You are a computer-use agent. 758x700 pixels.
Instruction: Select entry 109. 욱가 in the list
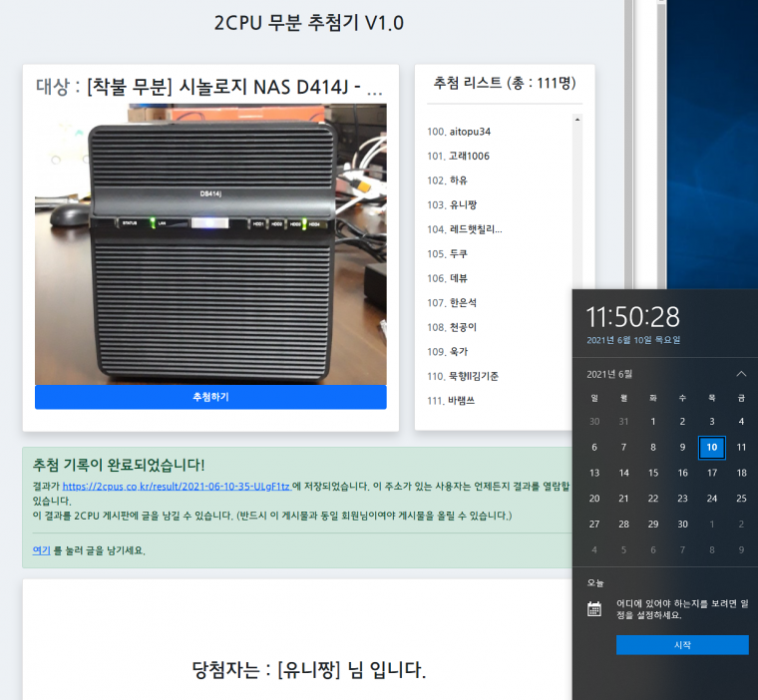447,351
